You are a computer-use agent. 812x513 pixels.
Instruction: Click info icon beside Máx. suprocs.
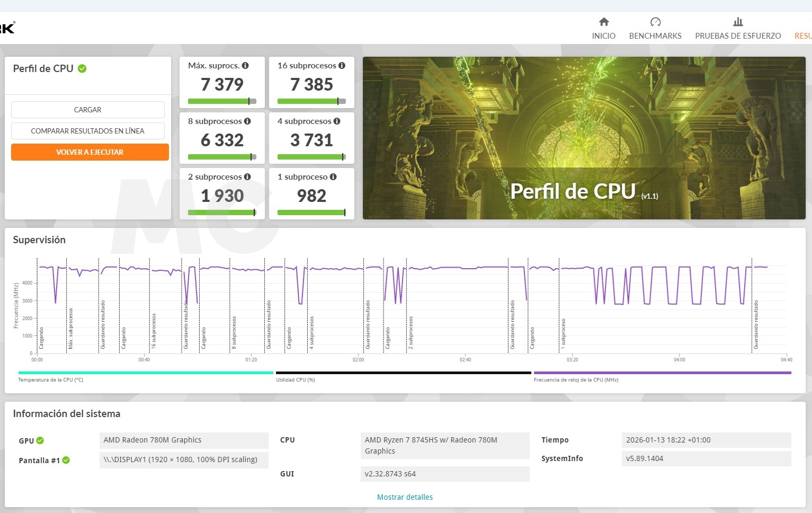click(x=245, y=66)
